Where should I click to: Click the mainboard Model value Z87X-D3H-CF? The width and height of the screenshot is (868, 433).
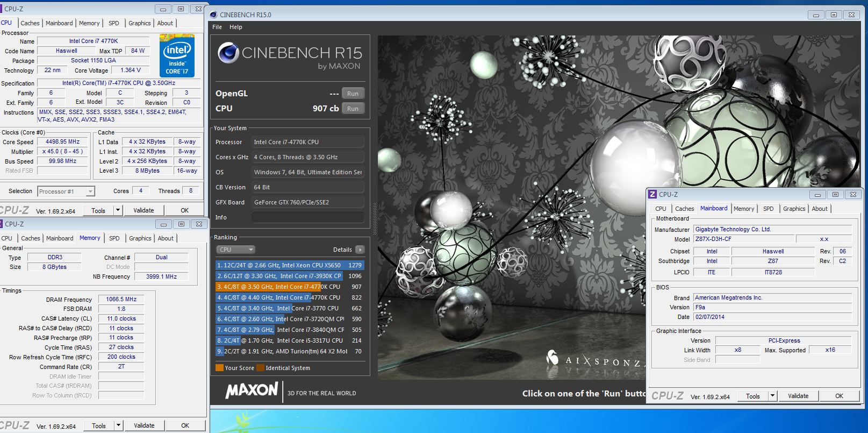pos(743,239)
